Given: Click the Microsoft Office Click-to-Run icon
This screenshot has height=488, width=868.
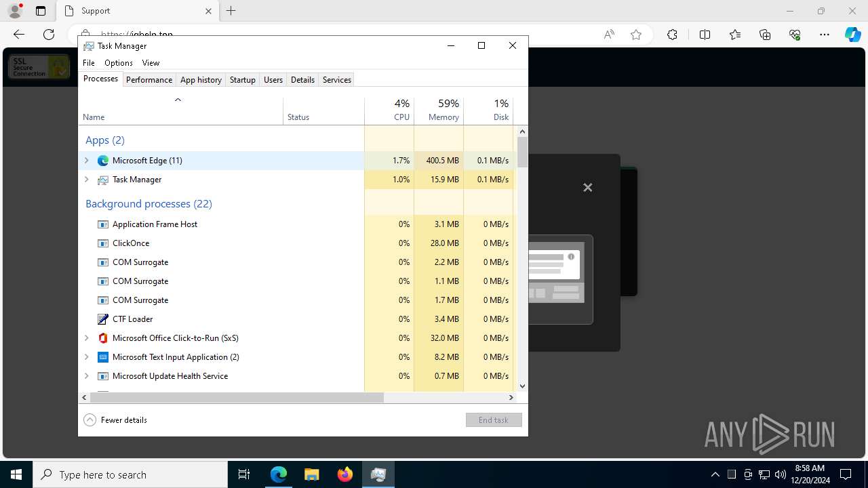Looking at the screenshot, I should pos(103,338).
